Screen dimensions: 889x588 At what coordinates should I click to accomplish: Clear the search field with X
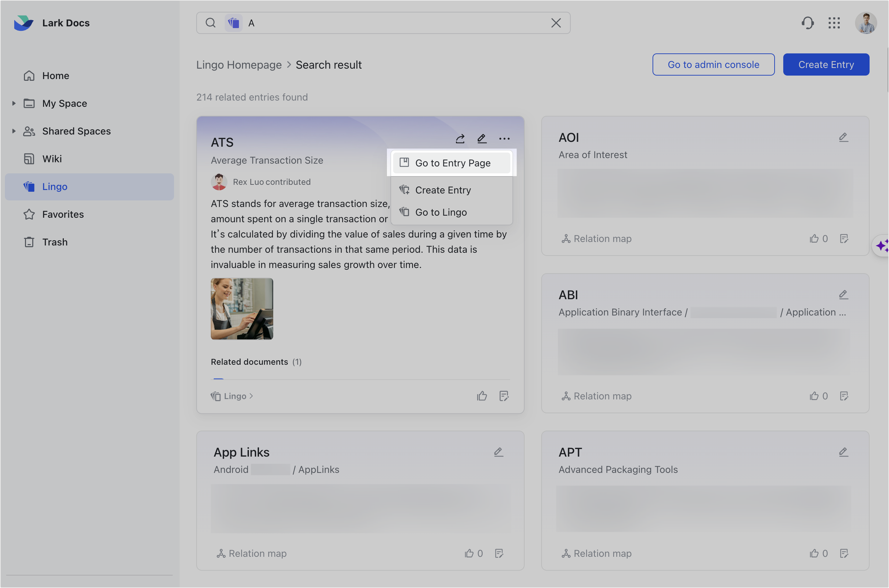[556, 23]
